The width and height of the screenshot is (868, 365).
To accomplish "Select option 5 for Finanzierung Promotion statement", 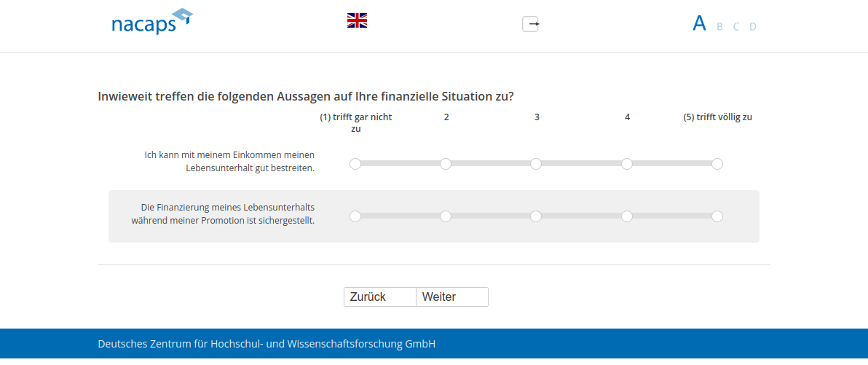I will 717,216.
